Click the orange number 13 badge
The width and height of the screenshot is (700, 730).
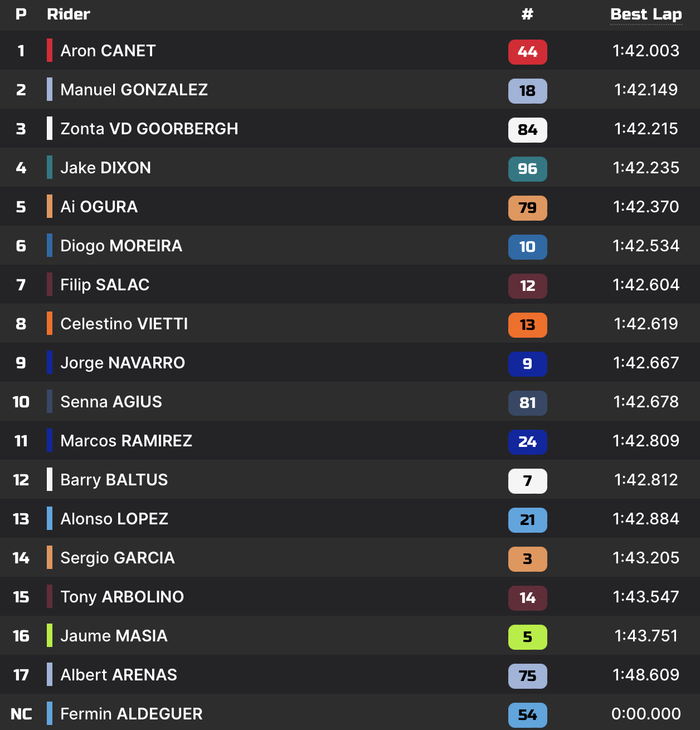[x=527, y=325]
